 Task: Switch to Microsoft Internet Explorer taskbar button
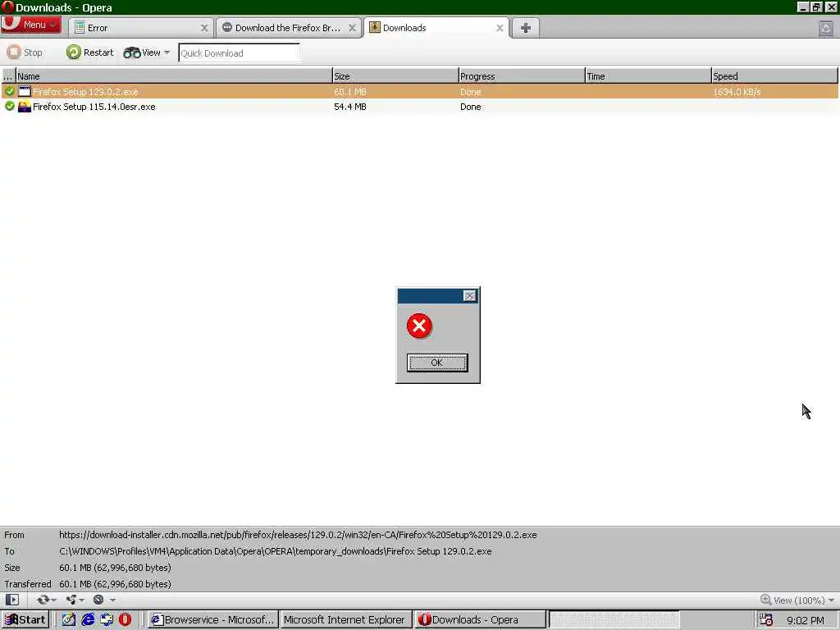[x=345, y=620]
